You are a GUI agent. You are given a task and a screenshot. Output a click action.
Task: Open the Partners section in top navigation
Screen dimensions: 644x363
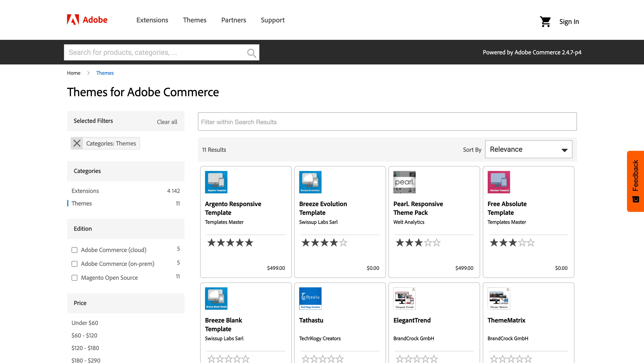pyautogui.click(x=233, y=20)
